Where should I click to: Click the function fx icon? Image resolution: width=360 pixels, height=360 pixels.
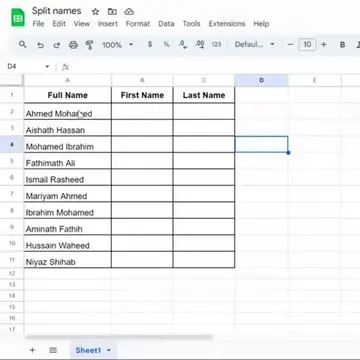coord(65,67)
